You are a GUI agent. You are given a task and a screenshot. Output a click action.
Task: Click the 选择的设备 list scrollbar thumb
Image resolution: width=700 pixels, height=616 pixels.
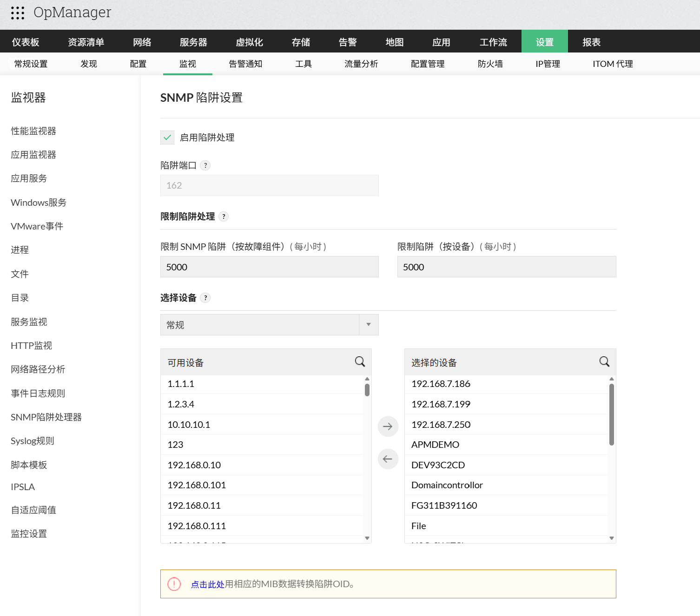pos(612,414)
